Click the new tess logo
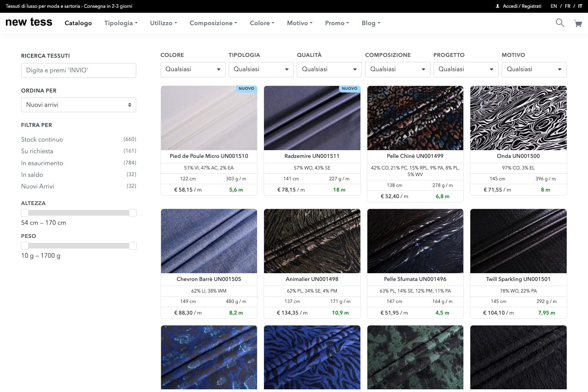Viewport: 588px width, 392px height. (x=29, y=22)
